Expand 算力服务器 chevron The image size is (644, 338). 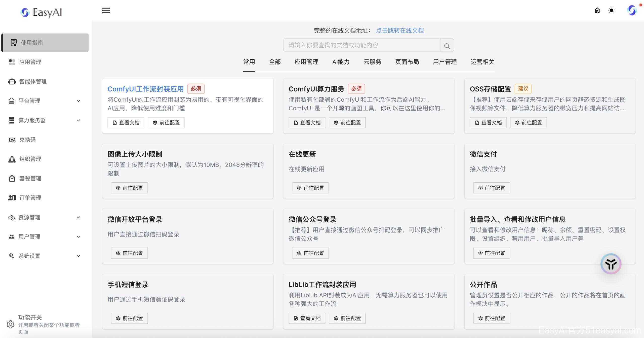point(78,120)
